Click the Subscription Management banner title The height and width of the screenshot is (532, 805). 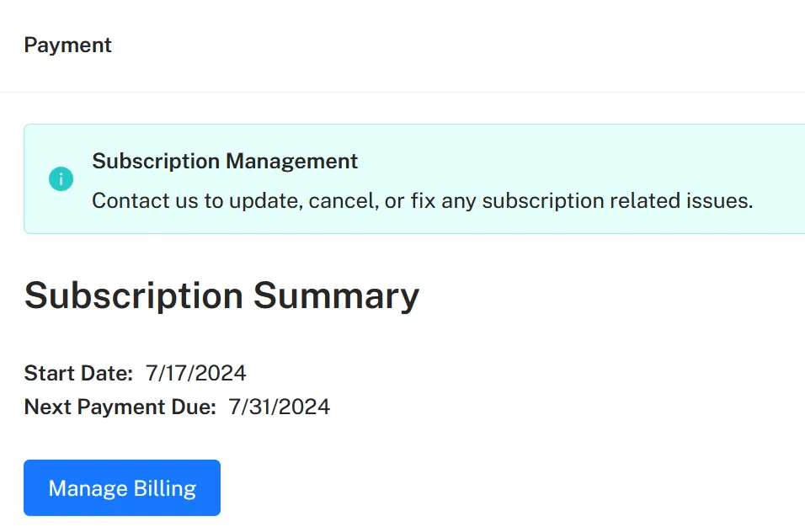pos(225,161)
